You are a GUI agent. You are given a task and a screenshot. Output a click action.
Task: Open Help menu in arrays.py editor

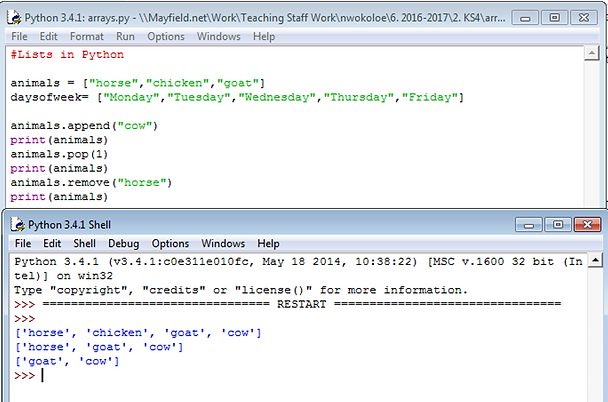click(x=264, y=36)
